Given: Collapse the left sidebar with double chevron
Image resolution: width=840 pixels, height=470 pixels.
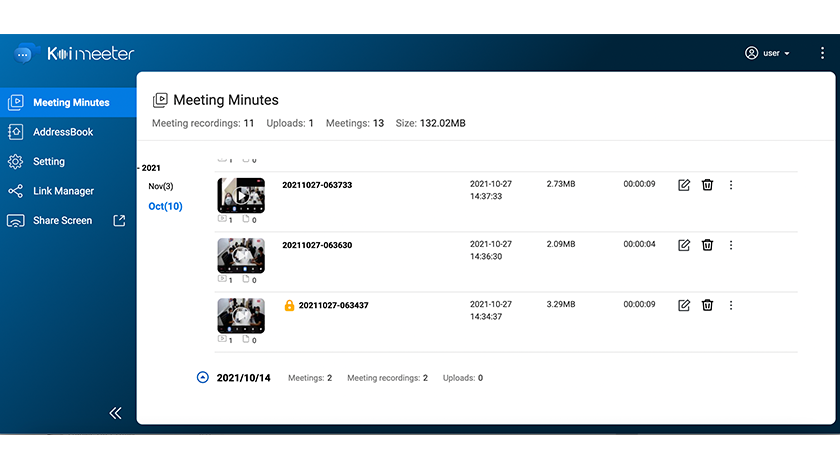Looking at the screenshot, I should click(115, 413).
